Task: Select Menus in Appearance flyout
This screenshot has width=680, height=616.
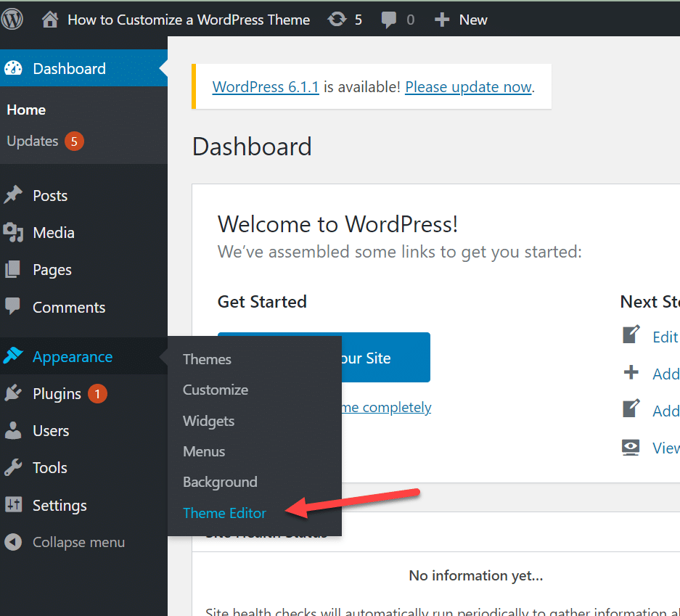Action: click(204, 452)
